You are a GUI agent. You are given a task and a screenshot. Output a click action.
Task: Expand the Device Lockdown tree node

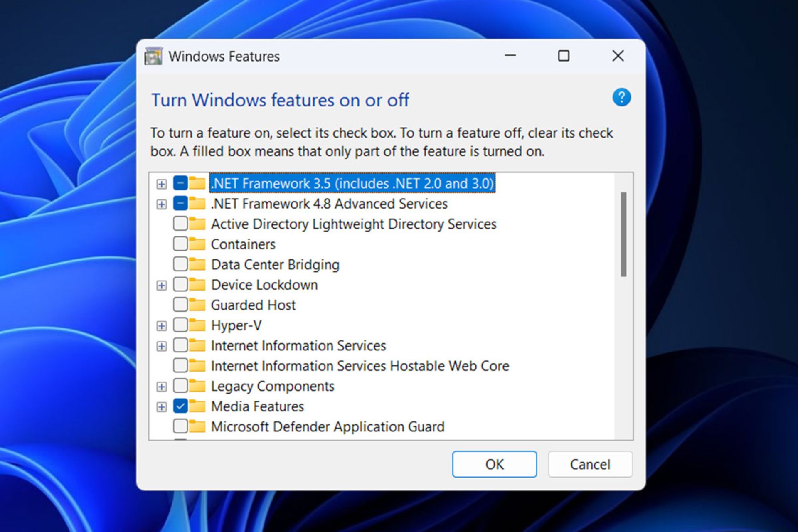162,285
